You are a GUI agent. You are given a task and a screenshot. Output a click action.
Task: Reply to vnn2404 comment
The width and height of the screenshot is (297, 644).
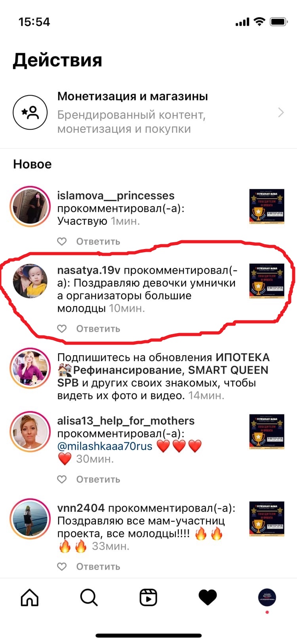point(98,567)
